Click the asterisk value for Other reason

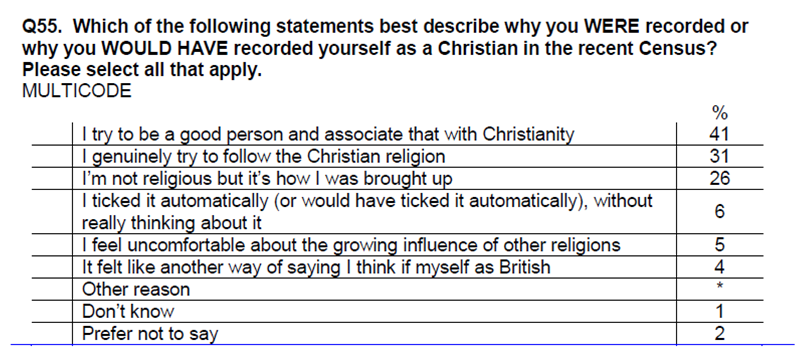pos(719,286)
